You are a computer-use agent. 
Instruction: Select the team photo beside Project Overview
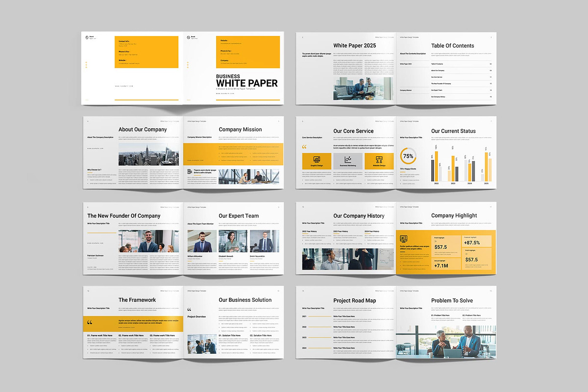[202, 343]
